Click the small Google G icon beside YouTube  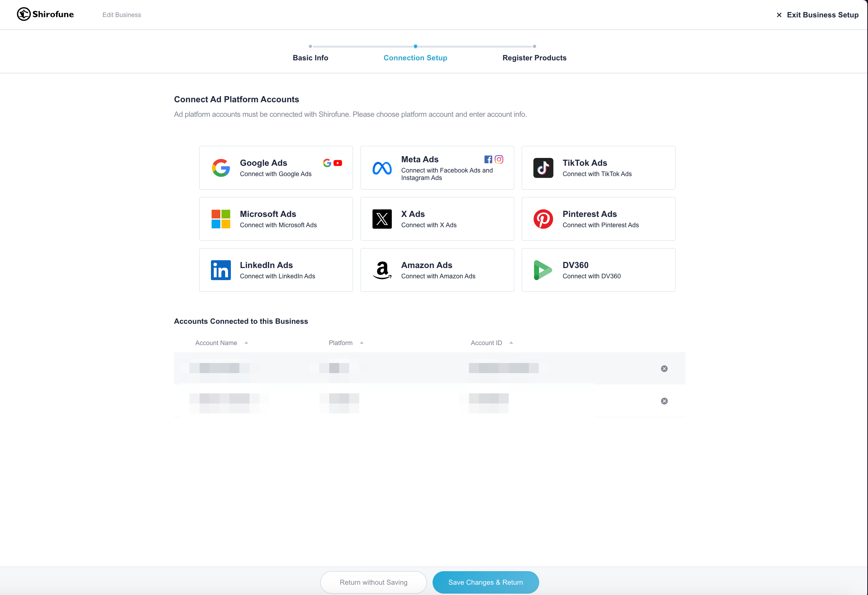[327, 163]
